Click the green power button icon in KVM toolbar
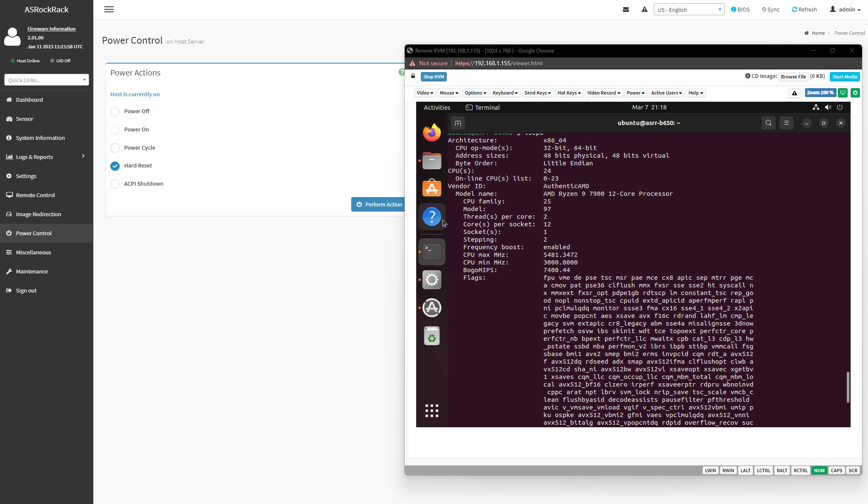 tap(855, 93)
